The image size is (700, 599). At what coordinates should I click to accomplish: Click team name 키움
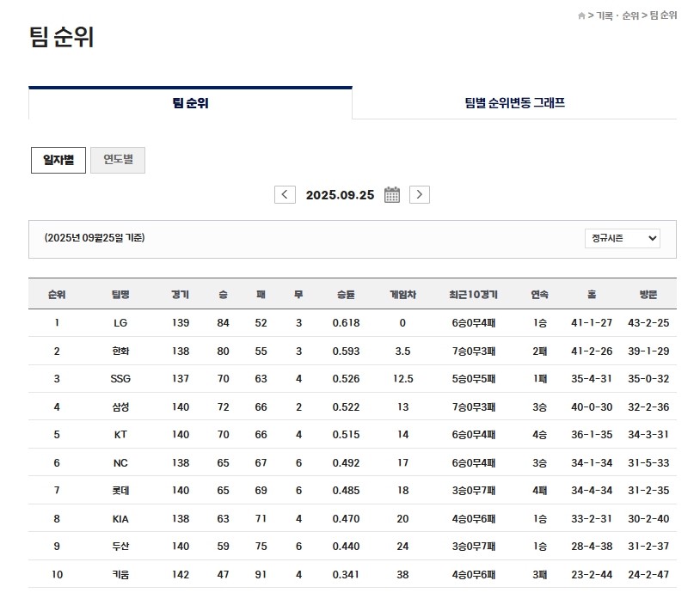click(x=120, y=574)
